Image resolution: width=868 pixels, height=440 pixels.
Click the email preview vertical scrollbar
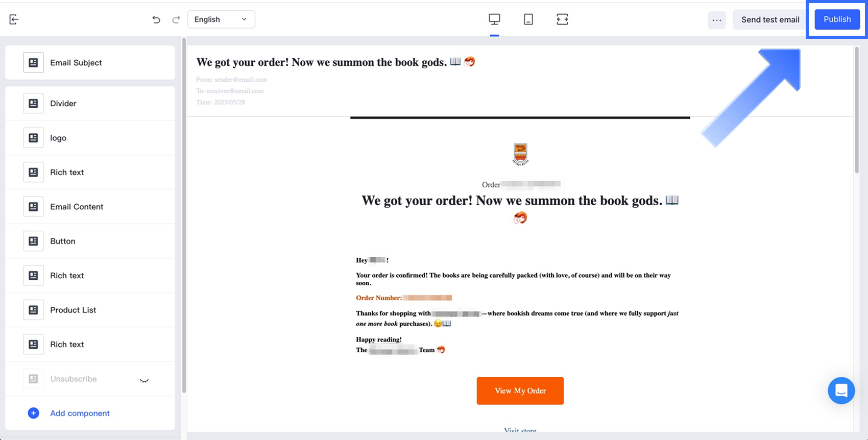[x=857, y=110]
